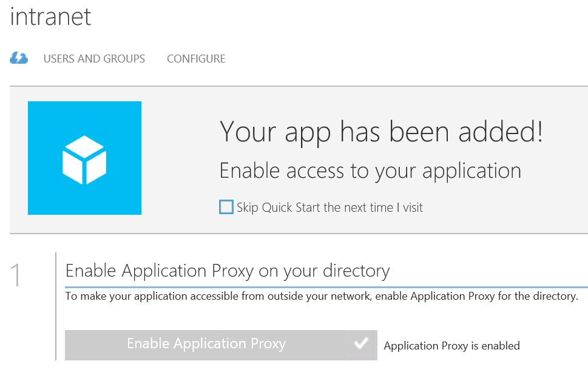Screen dimensions: 588x378
Task: Switch to the Users and Groups tab
Action: pyautogui.click(x=94, y=59)
